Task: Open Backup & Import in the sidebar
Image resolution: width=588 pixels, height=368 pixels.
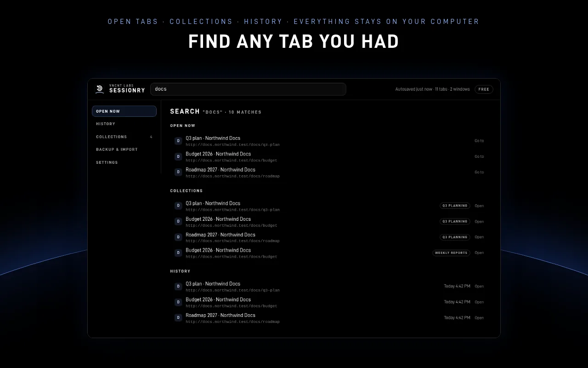Action: point(124,149)
